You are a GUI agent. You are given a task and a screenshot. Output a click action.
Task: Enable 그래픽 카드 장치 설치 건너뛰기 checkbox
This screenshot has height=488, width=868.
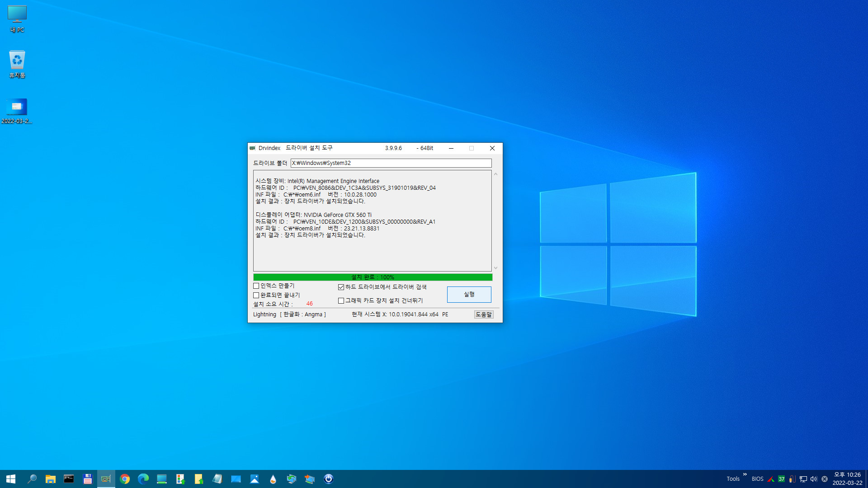pos(341,301)
